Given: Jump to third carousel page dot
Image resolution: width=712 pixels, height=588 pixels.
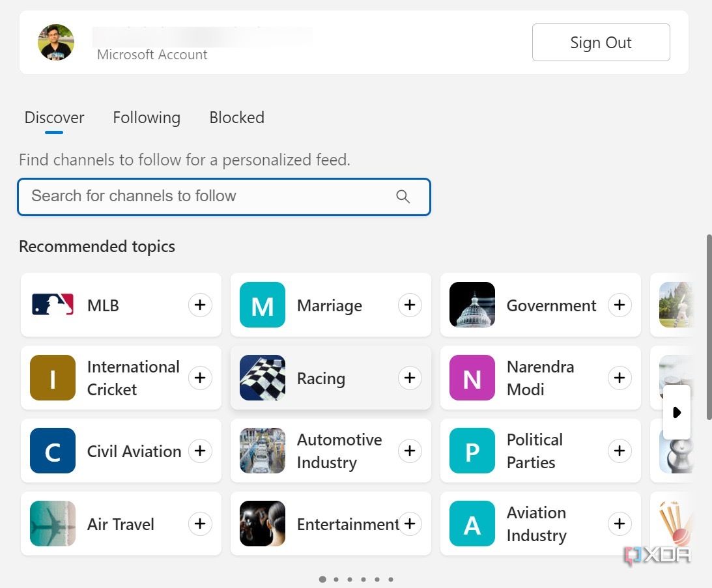Looking at the screenshot, I should tap(350, 580).
